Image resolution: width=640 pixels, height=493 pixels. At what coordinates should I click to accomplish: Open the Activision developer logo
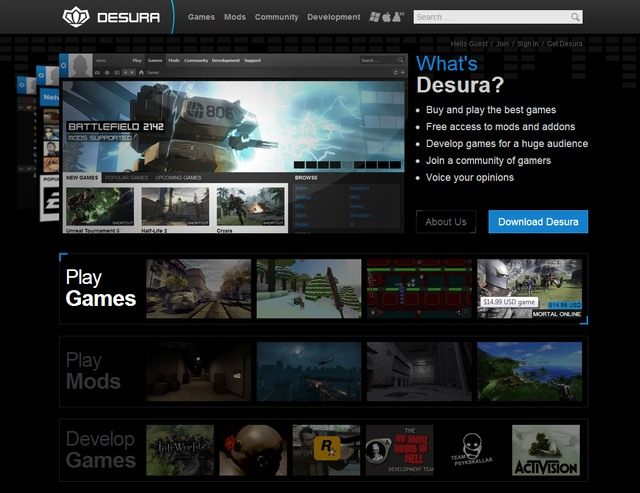(545, 450)
